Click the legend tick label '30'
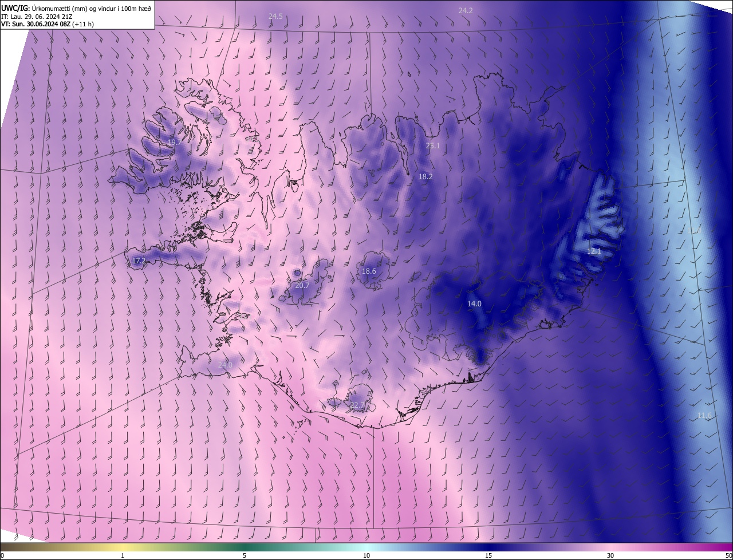Viewport: 733px width, 560px height. coord(610,555)
